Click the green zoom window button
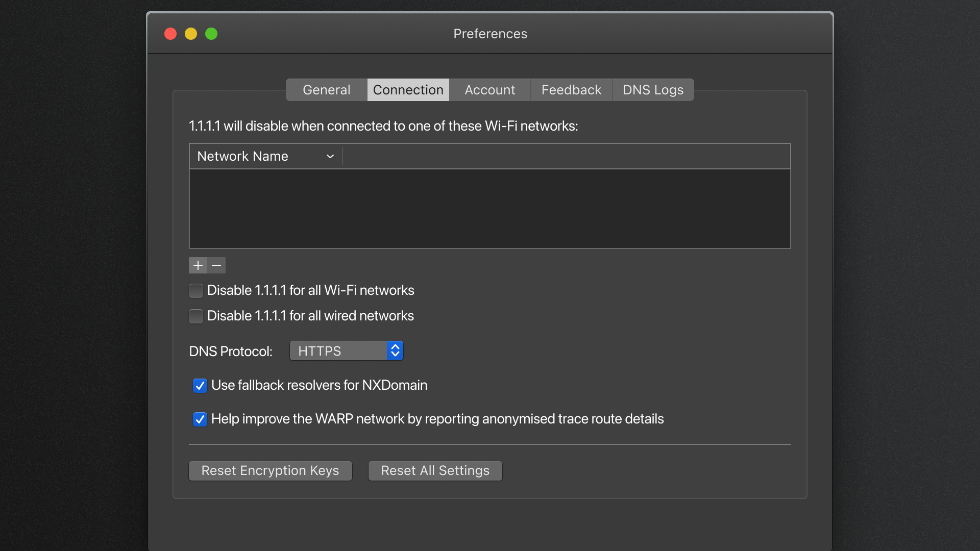This screenshot has width=980, height=551. [x=211, y=34]
